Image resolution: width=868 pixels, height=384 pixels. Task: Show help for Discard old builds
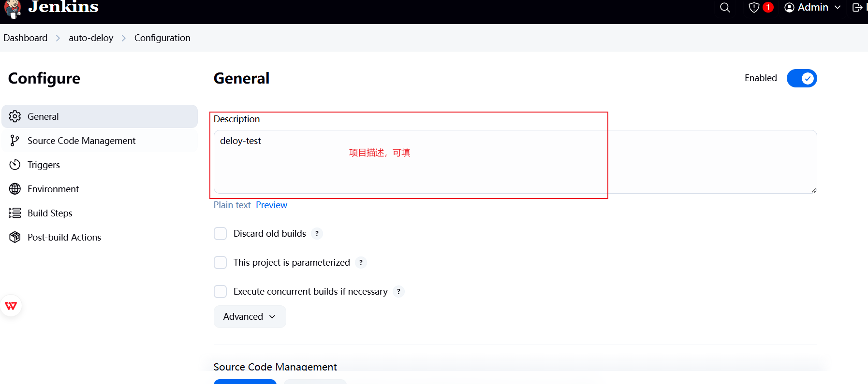(x=317, y=234)
